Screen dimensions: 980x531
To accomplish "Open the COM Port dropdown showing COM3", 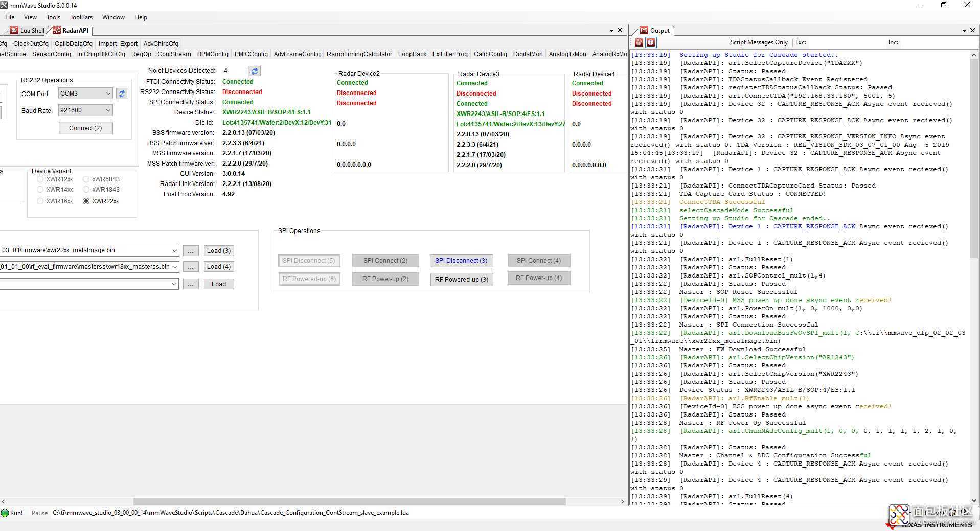I will [85, 94].
